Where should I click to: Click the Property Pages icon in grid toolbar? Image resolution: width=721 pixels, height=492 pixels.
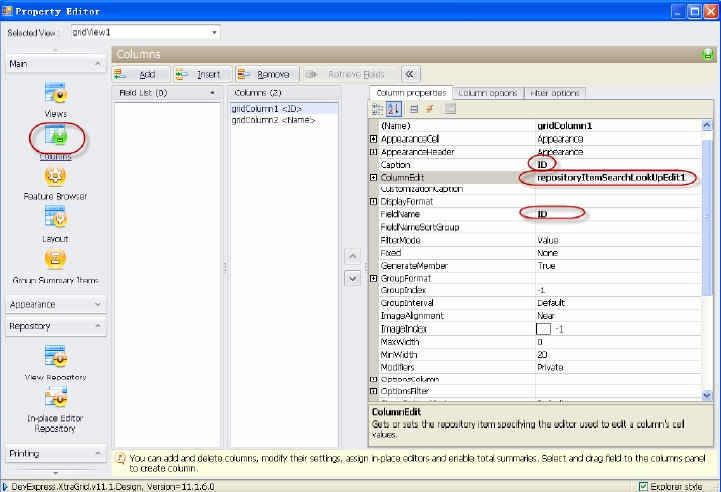tap(450, 109)
